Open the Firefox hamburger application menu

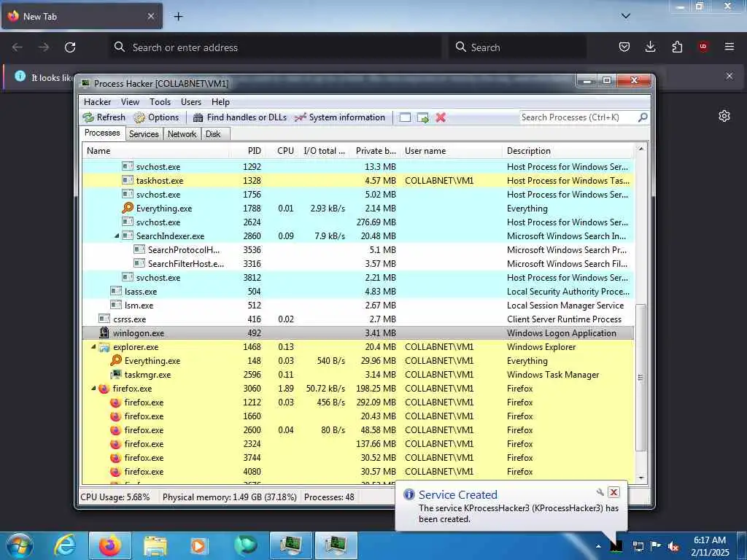729,47
